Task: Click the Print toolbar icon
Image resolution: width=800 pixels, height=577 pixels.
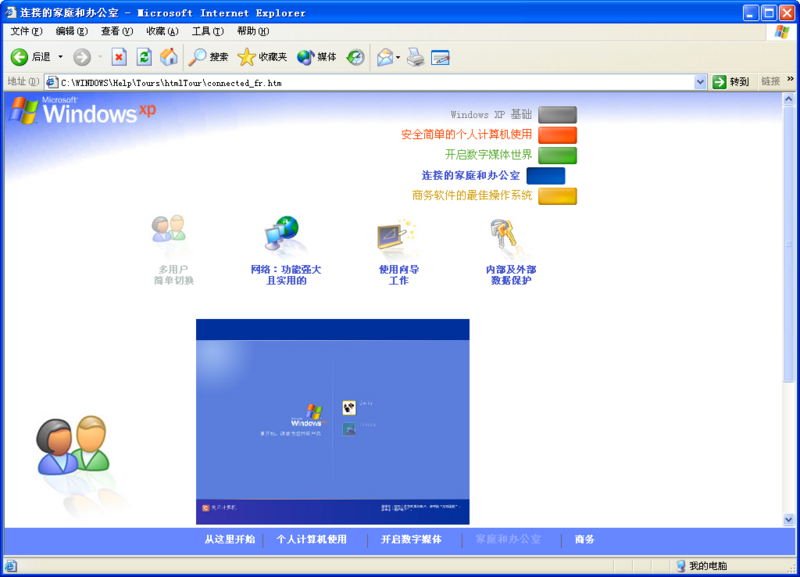Action: (x=415, y=57)
